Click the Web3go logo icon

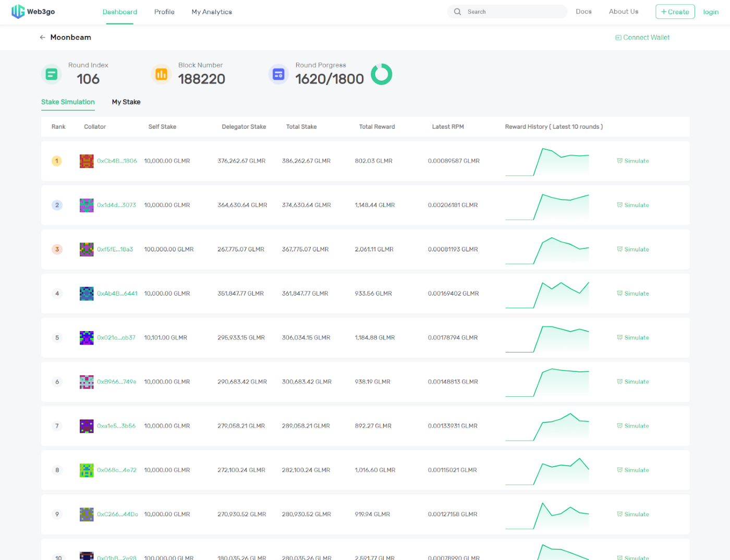pos(18,11)
